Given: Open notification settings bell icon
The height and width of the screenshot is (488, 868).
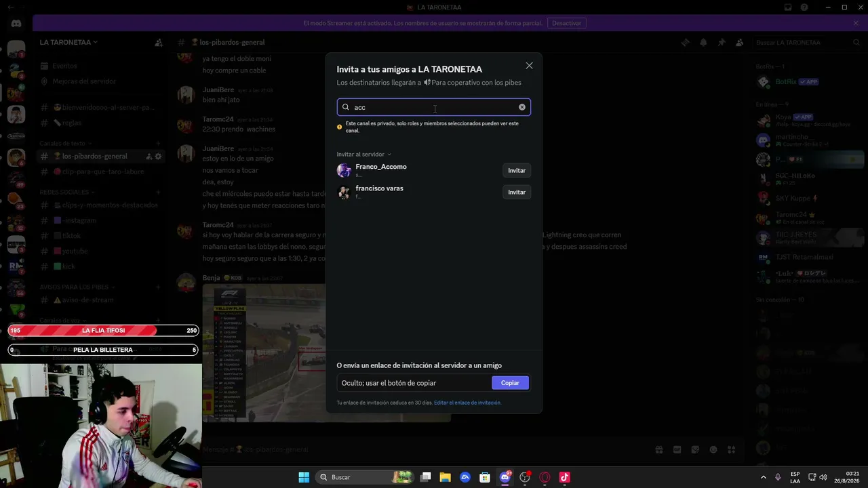Looking at the screenshot, I should click(703, 42).
